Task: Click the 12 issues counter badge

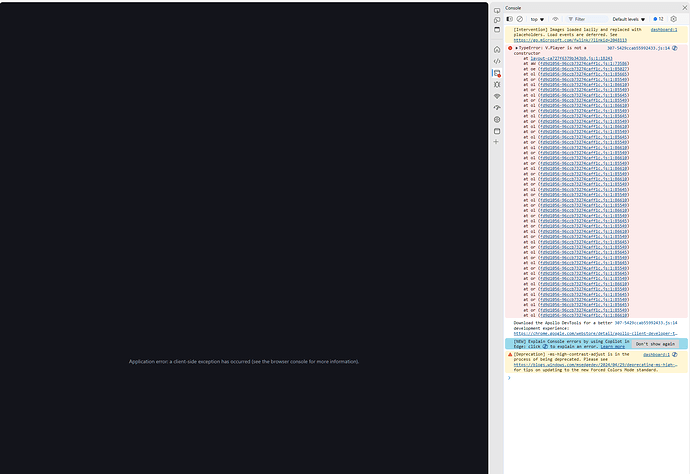Action: tap(658, 19)
